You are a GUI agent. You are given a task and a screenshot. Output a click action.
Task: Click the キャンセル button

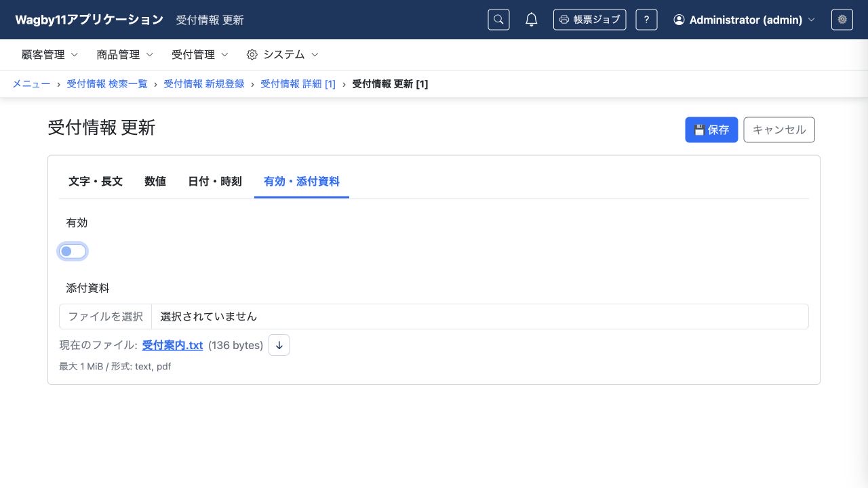coord(779,130)
